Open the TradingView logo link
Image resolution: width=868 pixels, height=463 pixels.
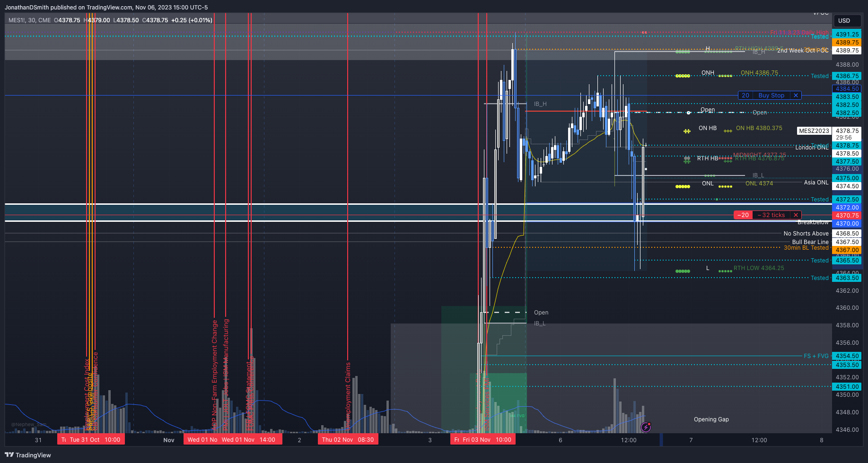click(x=28, y=455)
